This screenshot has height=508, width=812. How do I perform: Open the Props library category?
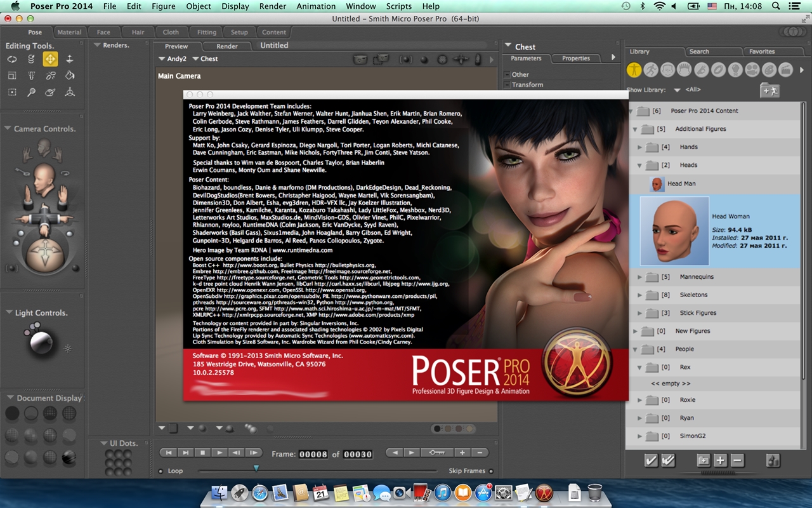pos(718,70)
